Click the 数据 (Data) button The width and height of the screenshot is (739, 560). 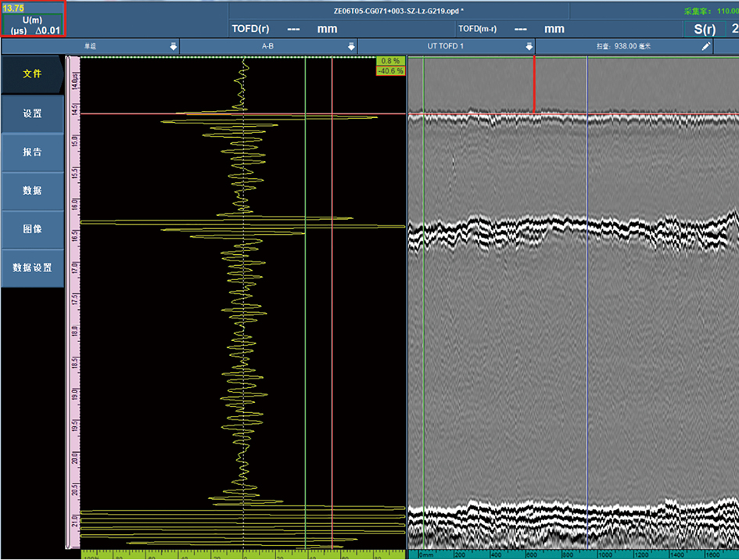point(32,190)
